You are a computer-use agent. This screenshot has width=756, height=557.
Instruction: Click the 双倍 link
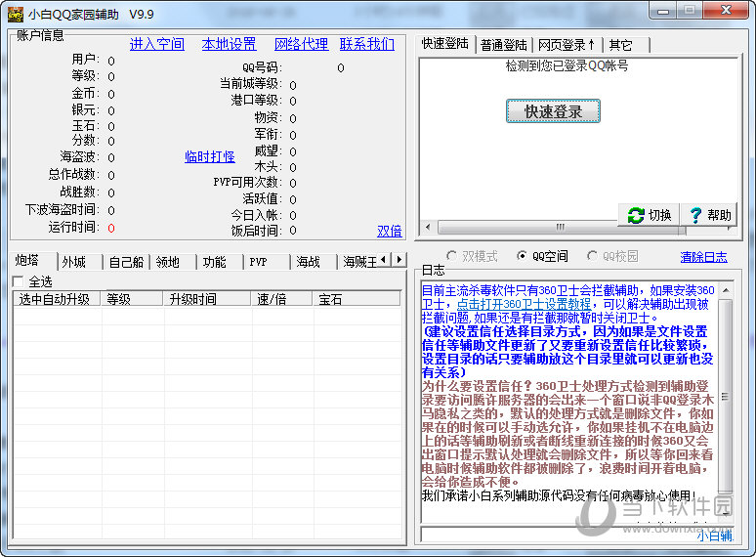390,231
